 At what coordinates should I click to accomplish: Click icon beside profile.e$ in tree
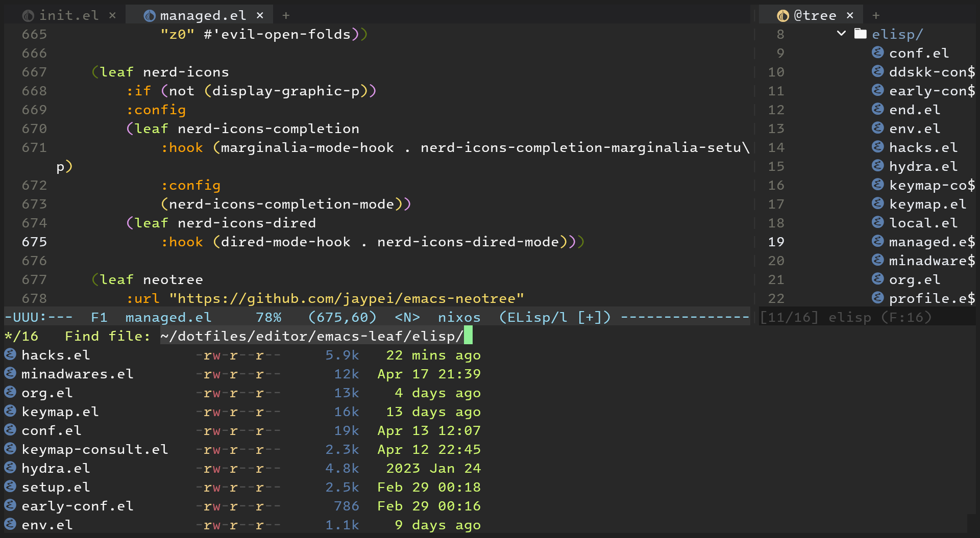[x=877, y=298]
